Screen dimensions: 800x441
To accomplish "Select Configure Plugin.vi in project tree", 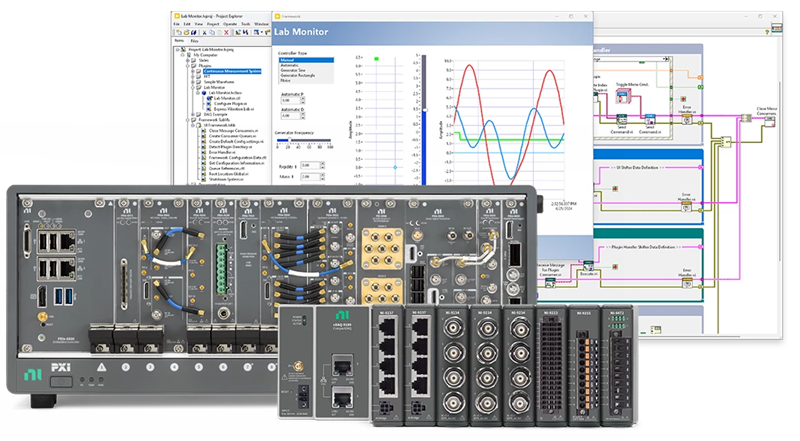I will tap(230, 104).
